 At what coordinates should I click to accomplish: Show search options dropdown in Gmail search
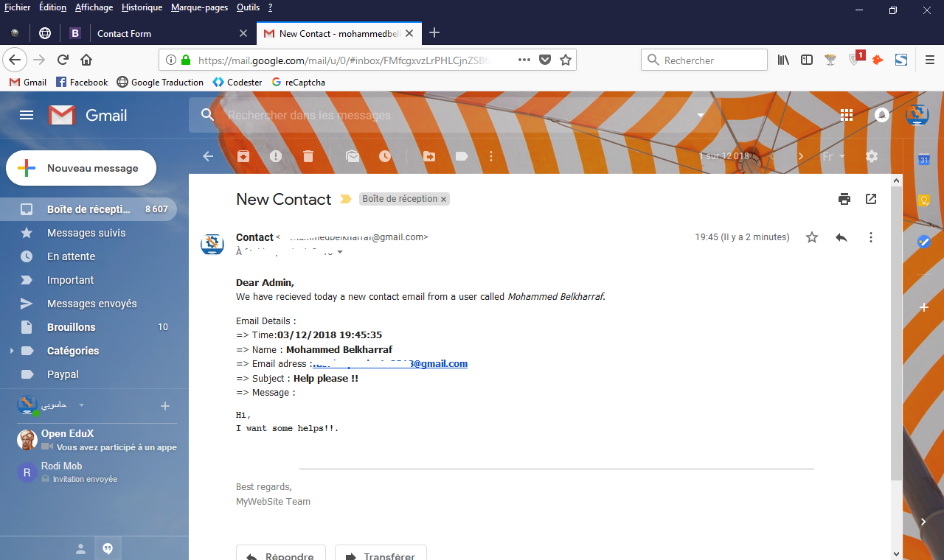click(701, 116)
